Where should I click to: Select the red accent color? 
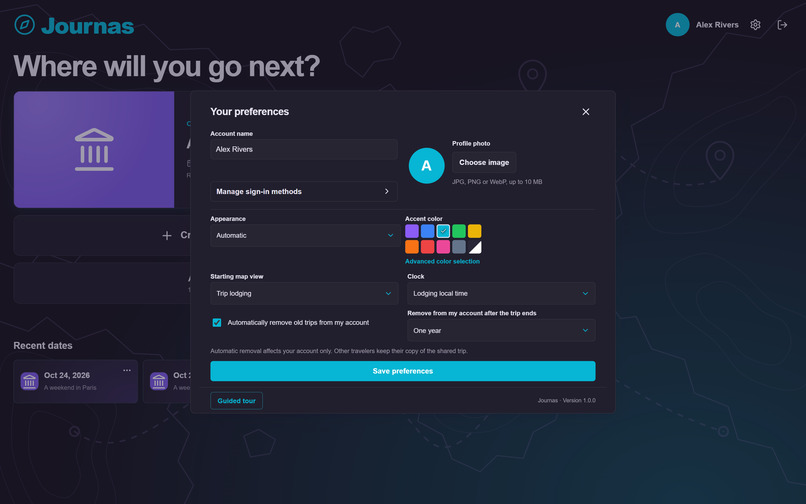click(428, 247)
